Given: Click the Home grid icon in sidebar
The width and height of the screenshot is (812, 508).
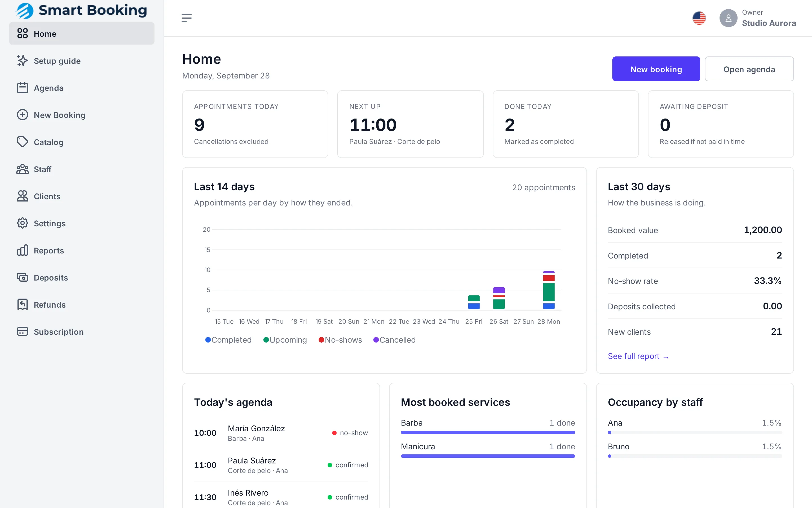Looking at the screenshot, I should pos(23,34).
